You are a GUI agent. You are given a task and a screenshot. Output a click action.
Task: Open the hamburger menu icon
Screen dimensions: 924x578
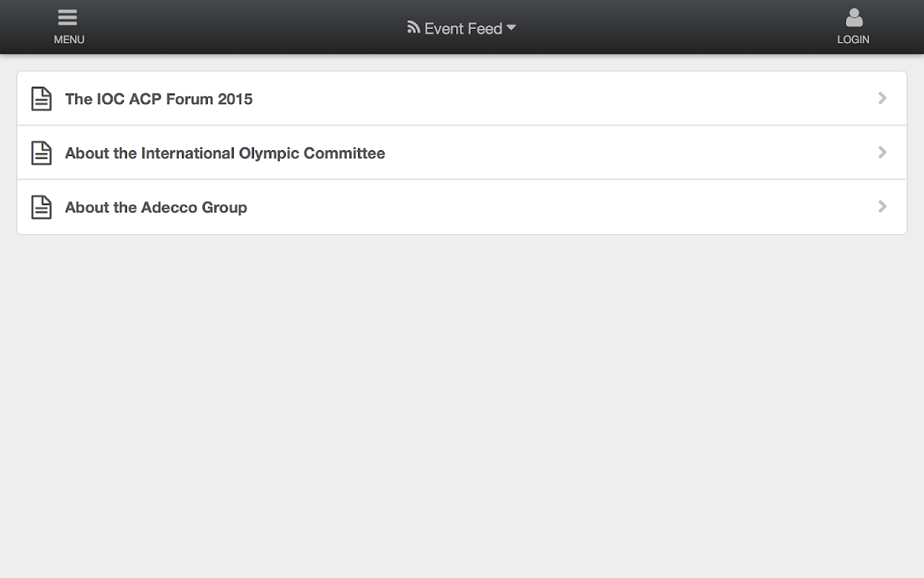coord(68,18)
